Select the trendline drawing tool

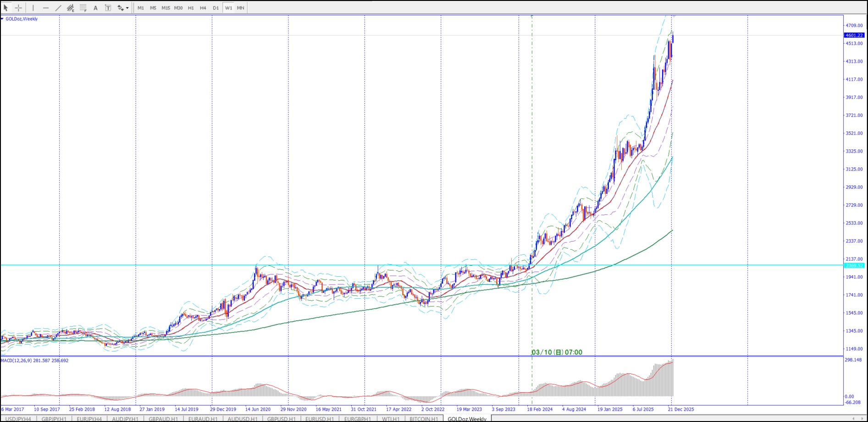[58, 8]
